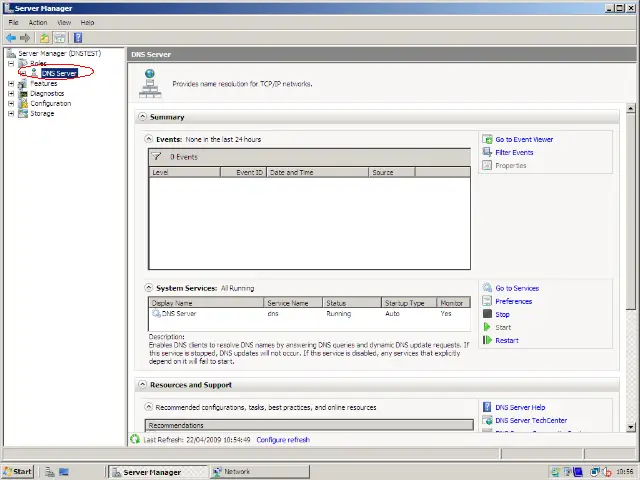Click the Stop service link
This screenshot has height=480, width=640.
pyautogui.click(x=502, y=314)
